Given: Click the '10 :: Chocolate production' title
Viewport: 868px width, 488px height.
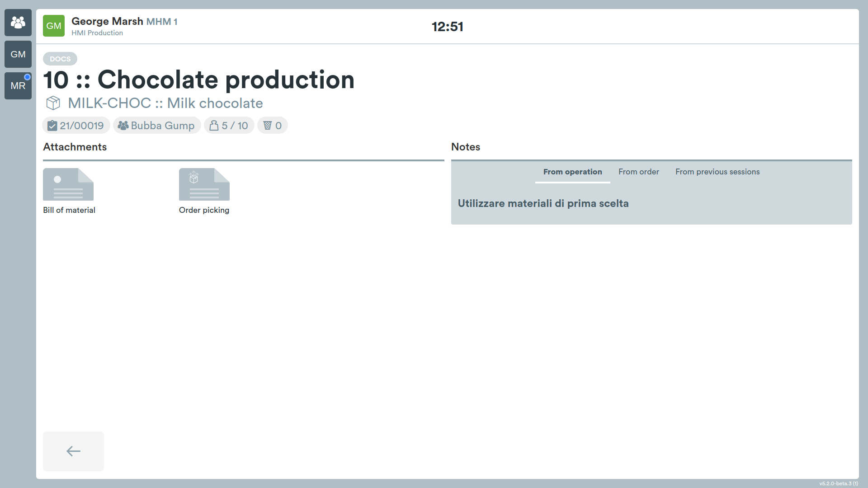Looking at the screenshot, I should tap(199, 80).
